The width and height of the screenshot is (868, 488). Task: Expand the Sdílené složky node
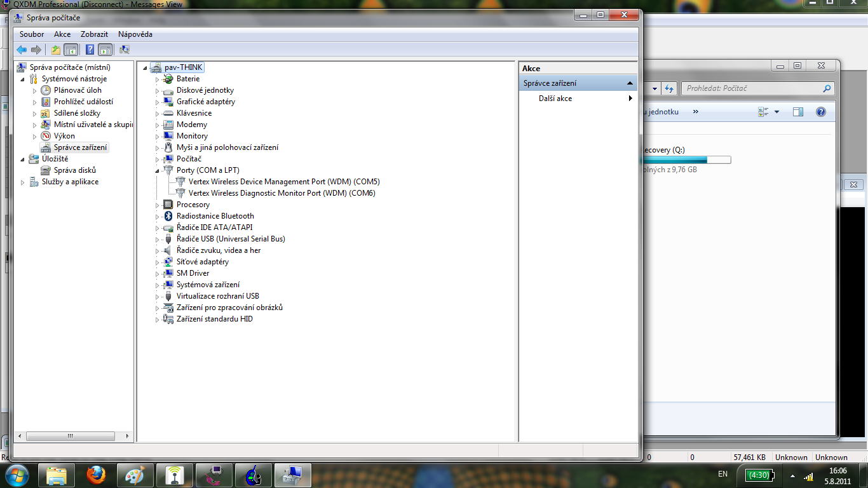click(35, 114)
